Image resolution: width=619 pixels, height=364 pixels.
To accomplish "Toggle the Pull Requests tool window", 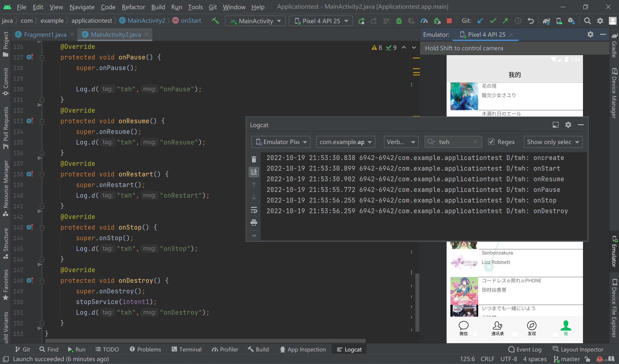I will (5, 128).
